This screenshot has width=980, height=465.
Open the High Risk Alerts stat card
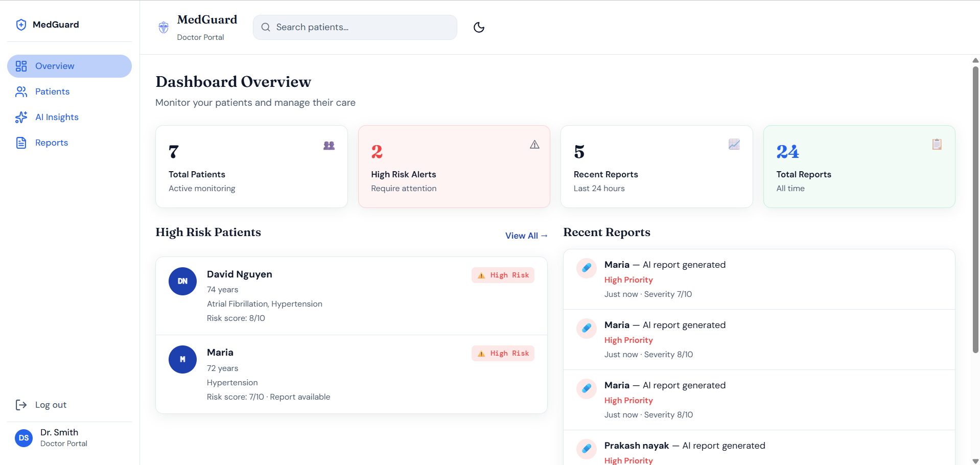pos(454,167)
